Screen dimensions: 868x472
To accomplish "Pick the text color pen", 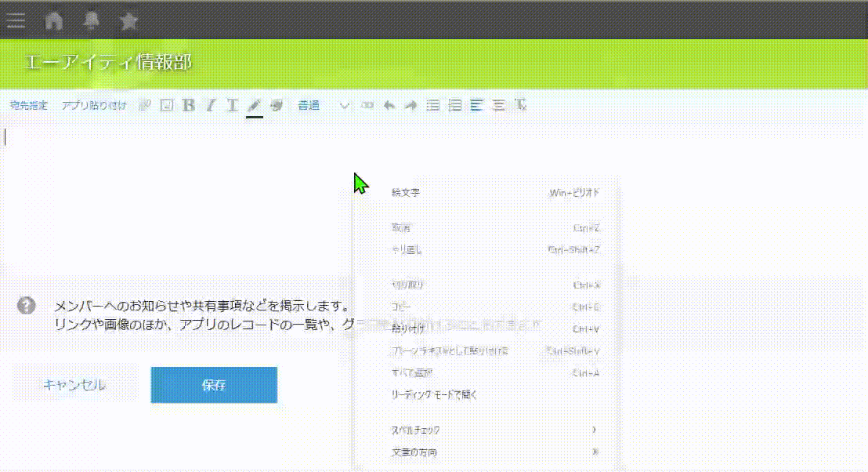I will (x=254, y=105).
